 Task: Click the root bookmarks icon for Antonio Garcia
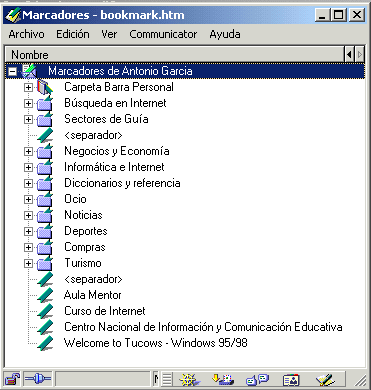coord(29,71)
